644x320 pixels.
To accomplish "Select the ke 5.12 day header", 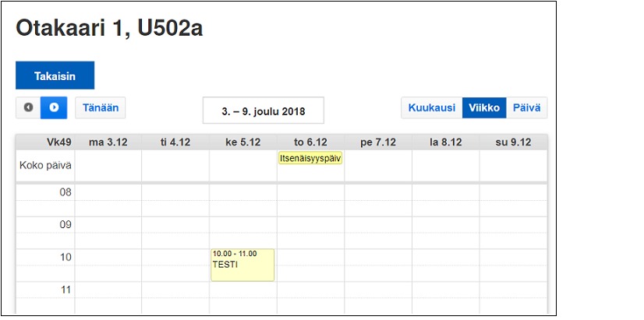I will pos(242,142).
